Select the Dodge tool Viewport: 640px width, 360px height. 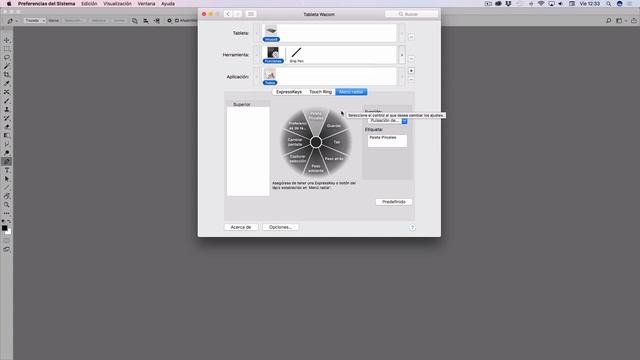pyautogui.click(x=7, y=153)
